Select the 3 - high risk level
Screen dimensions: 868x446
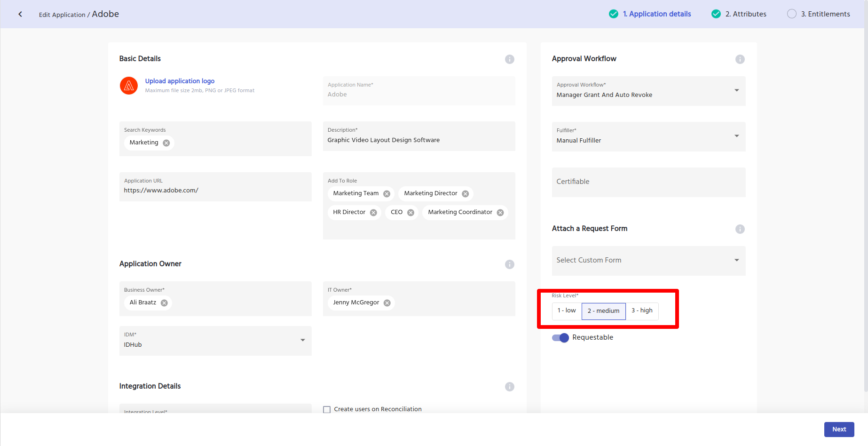tap(642, 311)
